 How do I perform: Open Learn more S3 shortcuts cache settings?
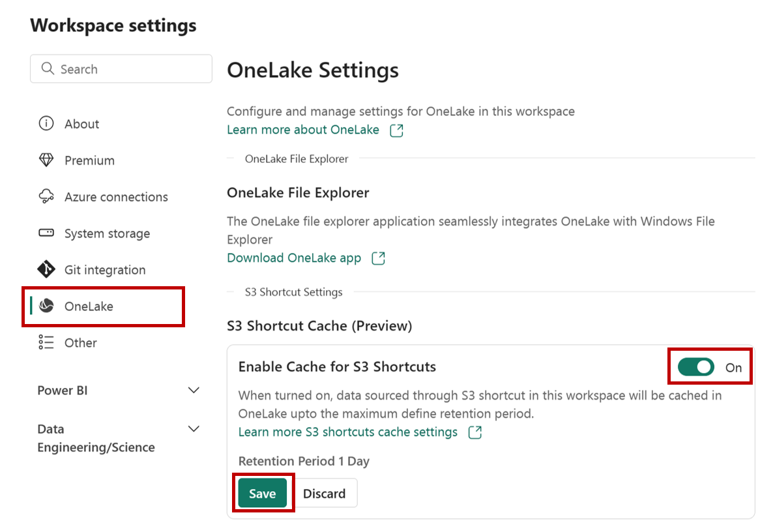[x=348, y=432]
